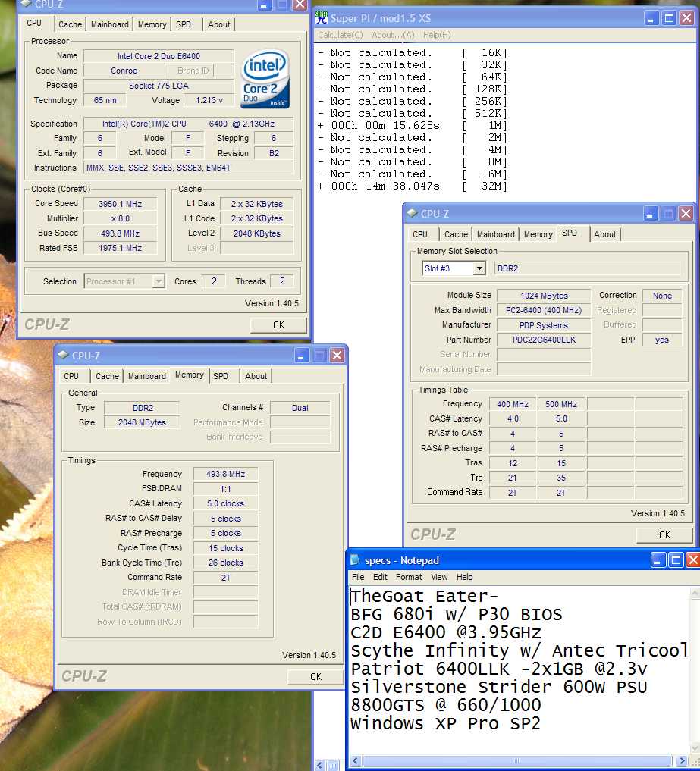Click the Rated FSB value 1975.1 MHz

click(x=120, y=249)
